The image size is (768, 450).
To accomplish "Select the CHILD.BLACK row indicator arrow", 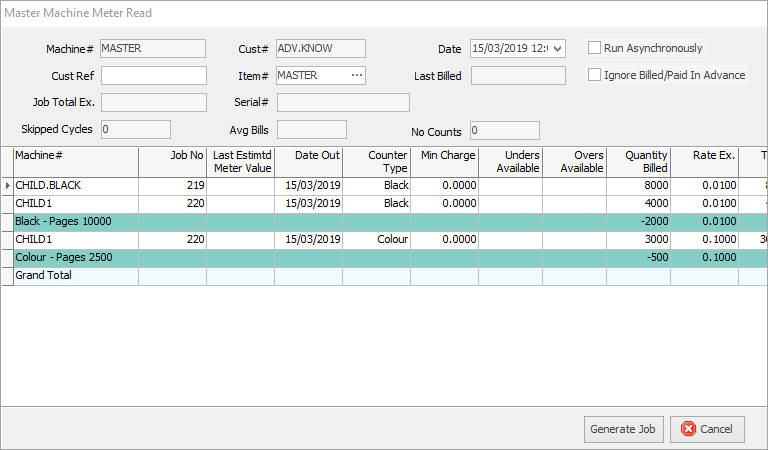I will (x=8, y=185).
